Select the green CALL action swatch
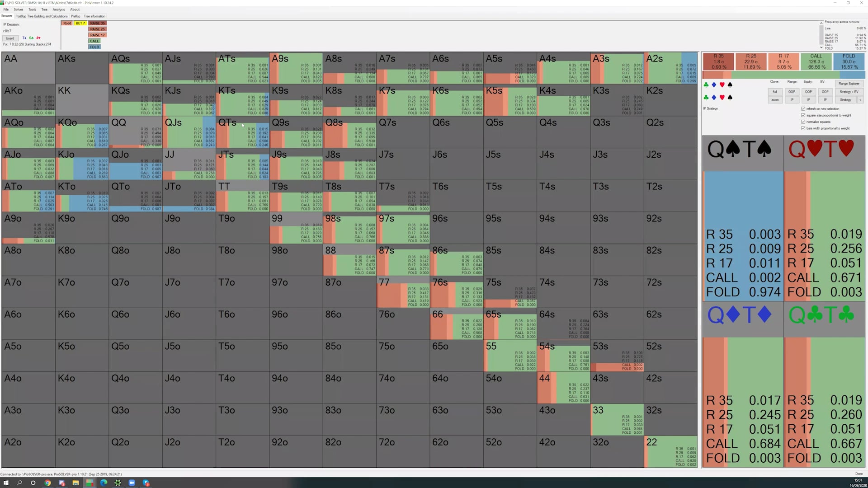Image resolution: width=868 pixels, height=488 pixels. pos(94,41)
